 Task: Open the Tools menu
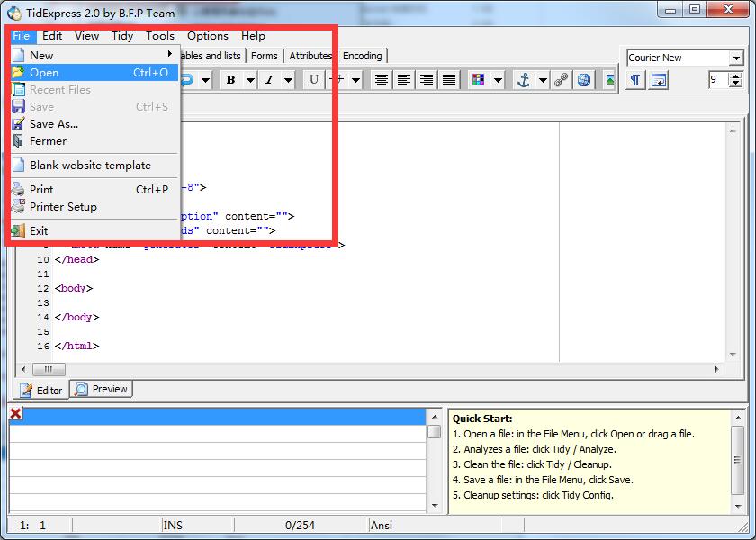[x=160, y=36]
